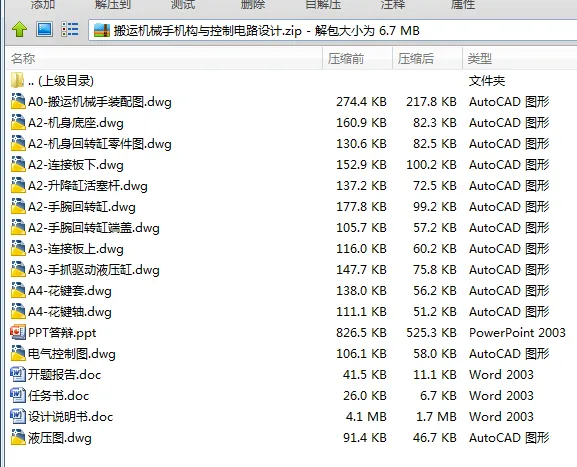Open the 上级目录 parent folder icon
The height and width of the screenshot is (467, 577).
(x=18, y=80)
